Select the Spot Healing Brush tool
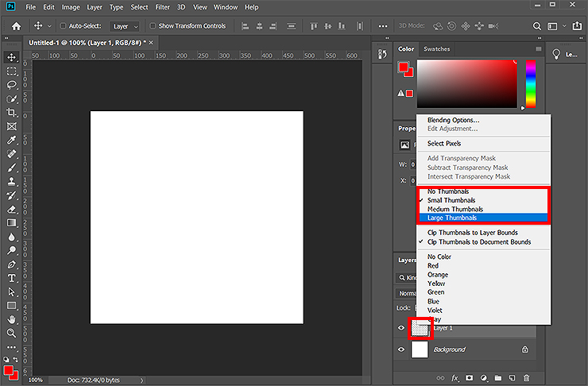The height and width of the screenshot is (386, 588). click(x=12, y=153)
